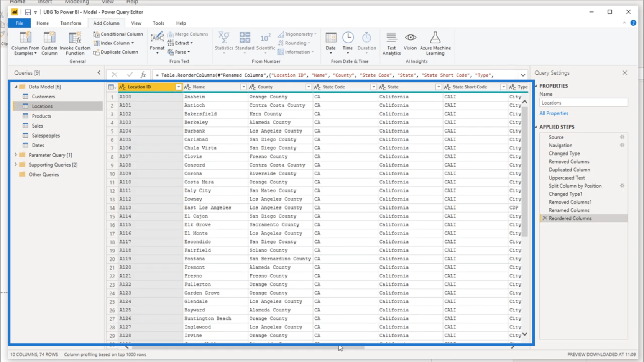The height and width of the screenshot is (362, 644).
Task: Click the formula bar text
Action: coord(324,75)
